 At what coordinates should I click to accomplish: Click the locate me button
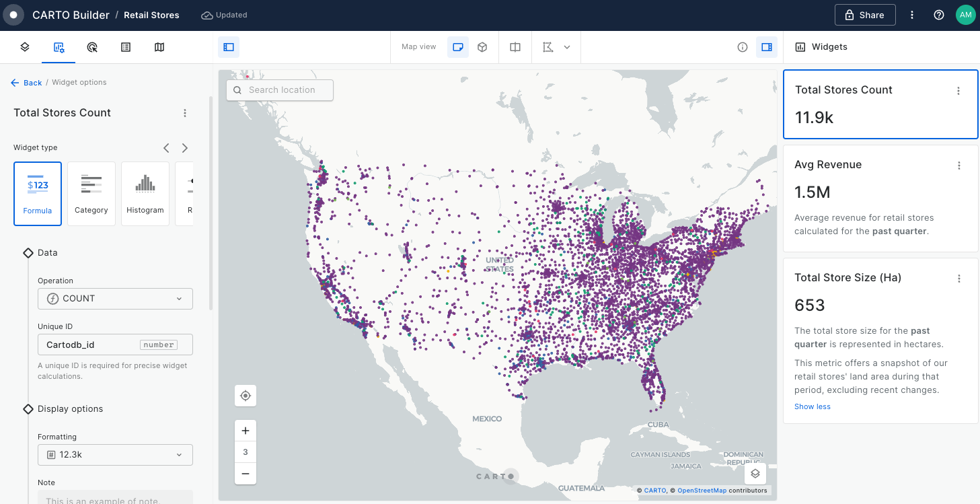(x=246, y=396)
